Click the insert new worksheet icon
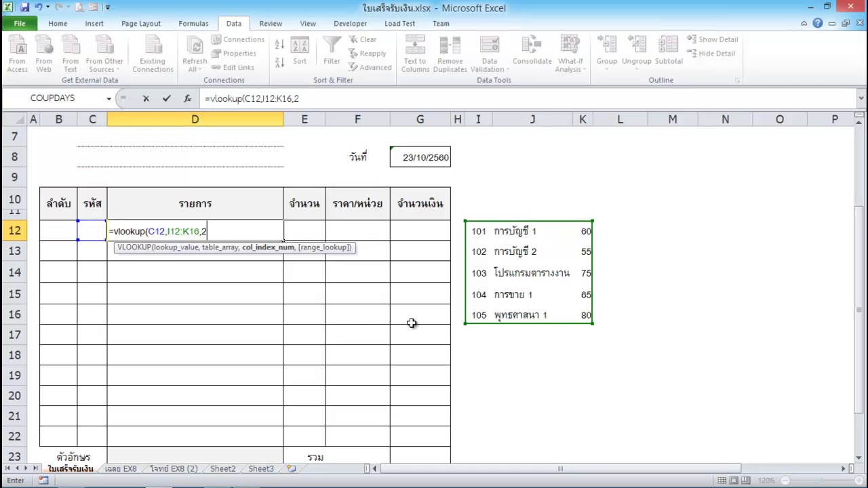This screenshot has width=868, height=488. (292, 468)
